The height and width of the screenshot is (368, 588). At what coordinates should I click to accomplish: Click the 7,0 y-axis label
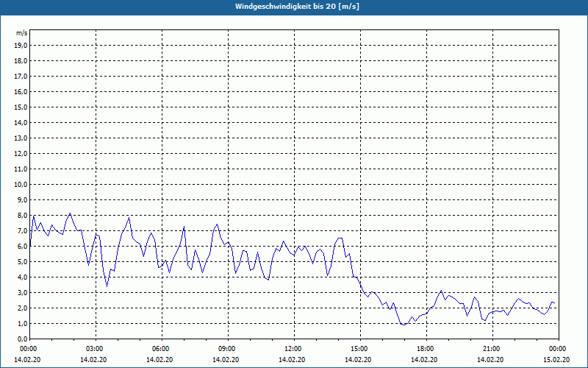[22, 230]
